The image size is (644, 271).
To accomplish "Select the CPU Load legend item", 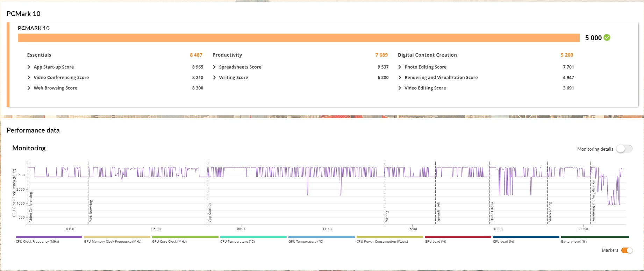I will [526, 240].
